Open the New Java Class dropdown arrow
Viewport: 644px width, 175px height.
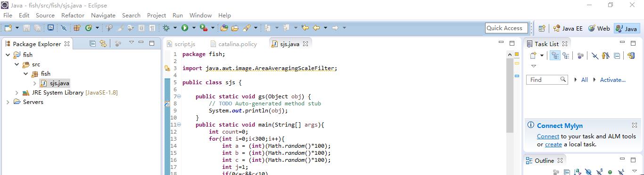click(x=98, y=28)
